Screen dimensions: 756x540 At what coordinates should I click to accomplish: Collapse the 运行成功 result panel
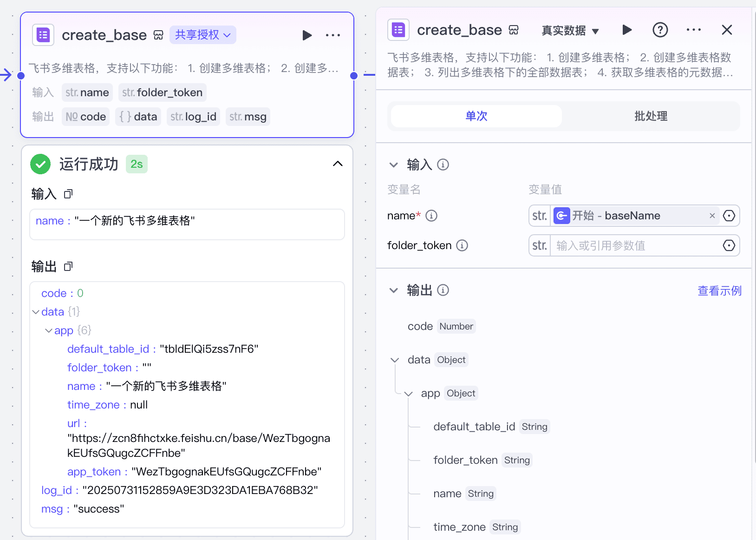click(338, 164)
